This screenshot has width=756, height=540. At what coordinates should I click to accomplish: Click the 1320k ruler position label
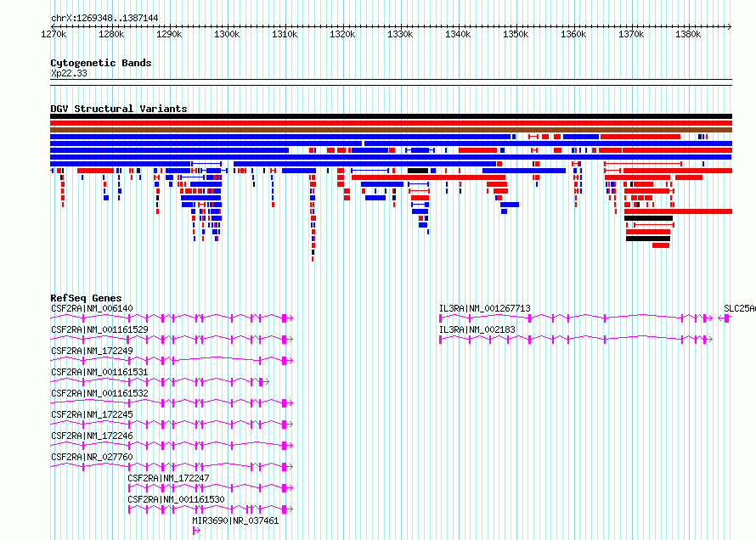[x=342, y=34]
